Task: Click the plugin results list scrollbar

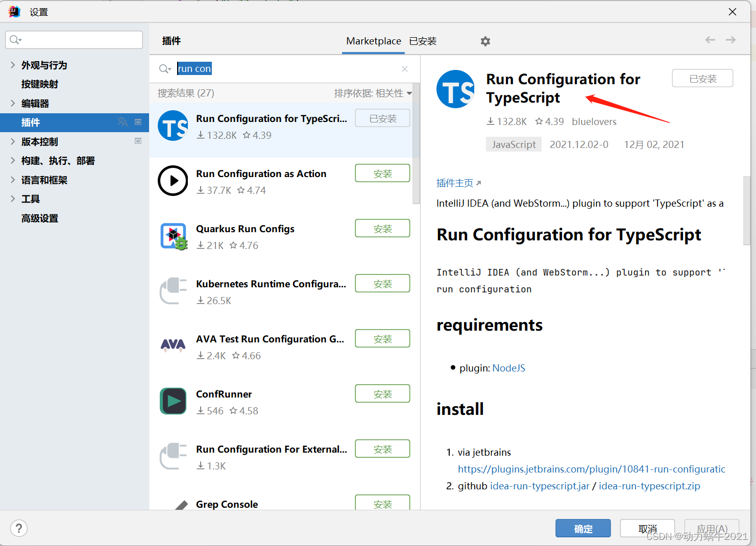Action: coord(416,143)
